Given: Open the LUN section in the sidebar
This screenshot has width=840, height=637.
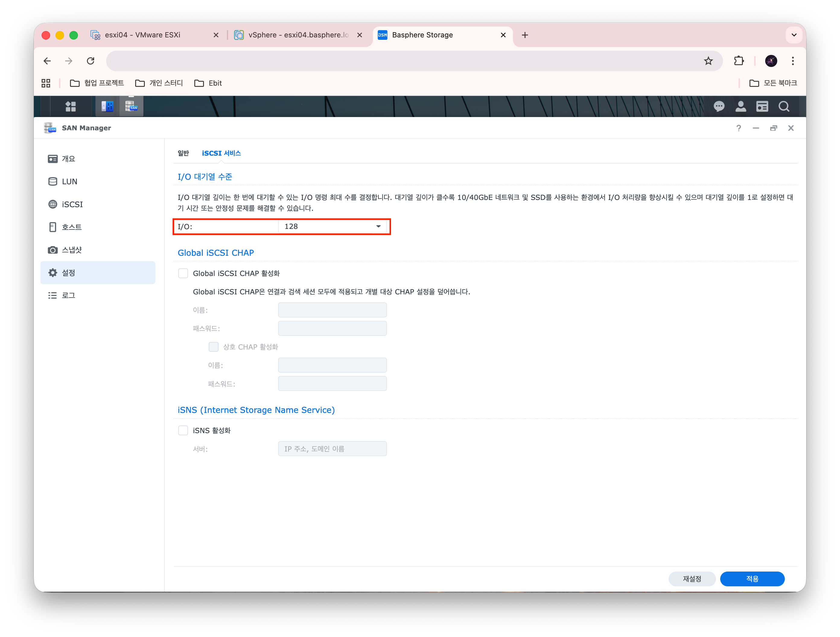Looking at the screenshot, I should point(69,182).
